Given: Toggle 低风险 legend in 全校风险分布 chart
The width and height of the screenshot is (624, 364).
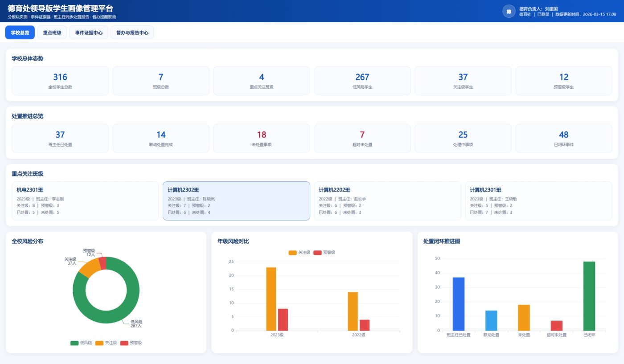Looking at the screenshot, I should (82, 343).
